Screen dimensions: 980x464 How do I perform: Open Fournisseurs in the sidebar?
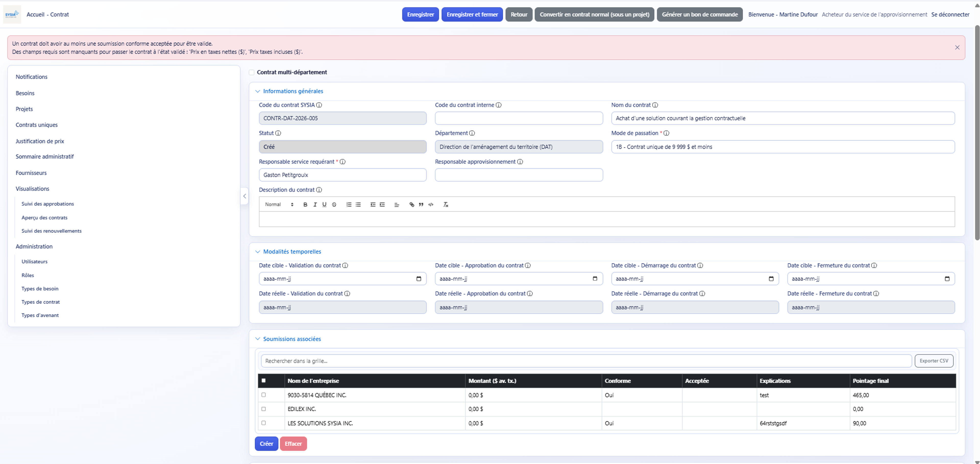point(31,173)
